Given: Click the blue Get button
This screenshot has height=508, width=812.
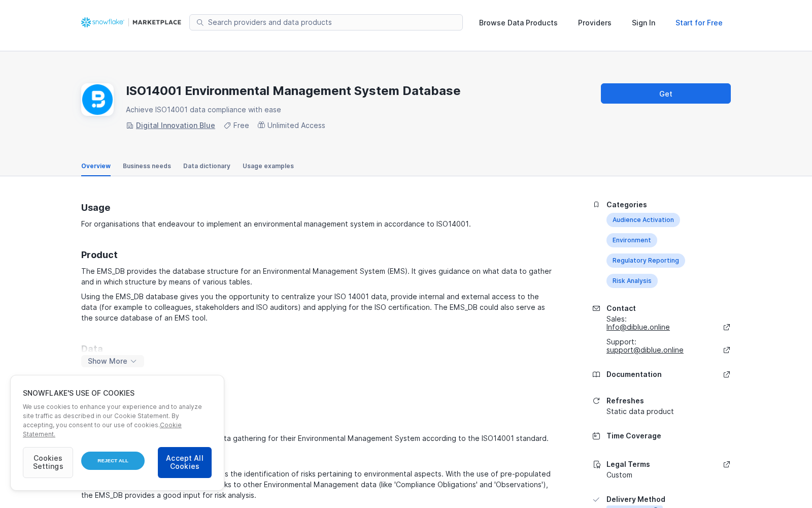Looking at the screenshot, I should point(666,93).
